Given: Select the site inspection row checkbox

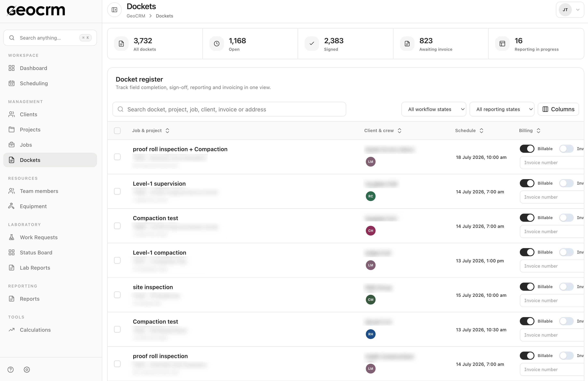Looking at the screenshot, I should (x=117, y=295).
